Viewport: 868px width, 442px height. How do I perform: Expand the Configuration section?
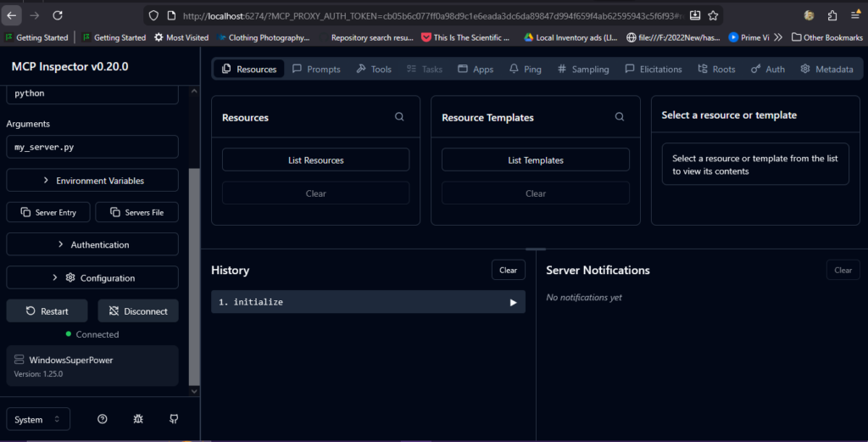[92, 277]
